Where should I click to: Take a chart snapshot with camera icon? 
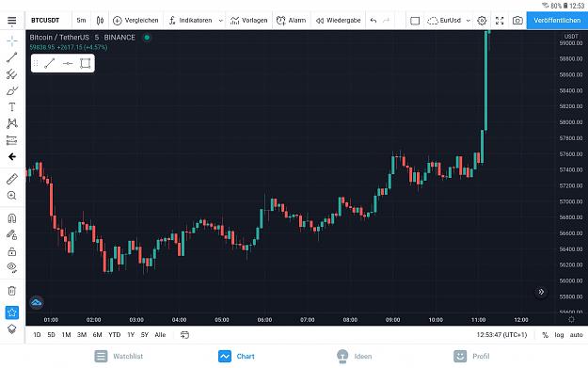(x=517, y=21)
